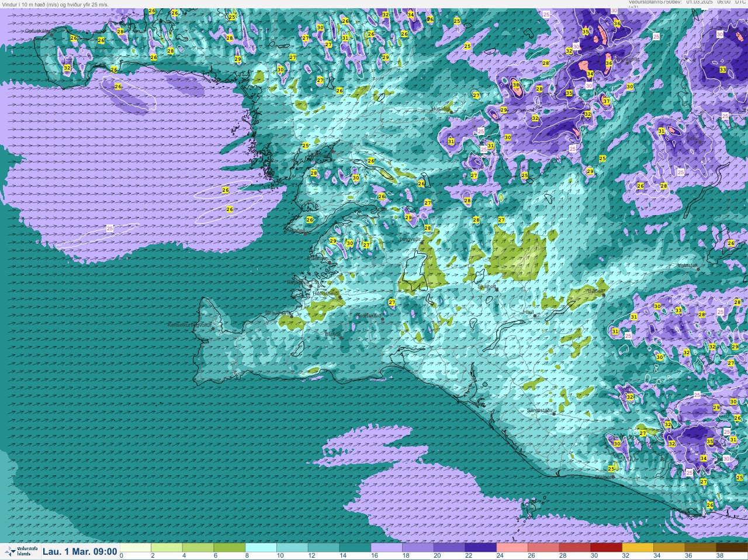Select the 28–30 m/s red legend swatch
The height and width of the screenshot is (560, 748).
[x=574, y=548]
